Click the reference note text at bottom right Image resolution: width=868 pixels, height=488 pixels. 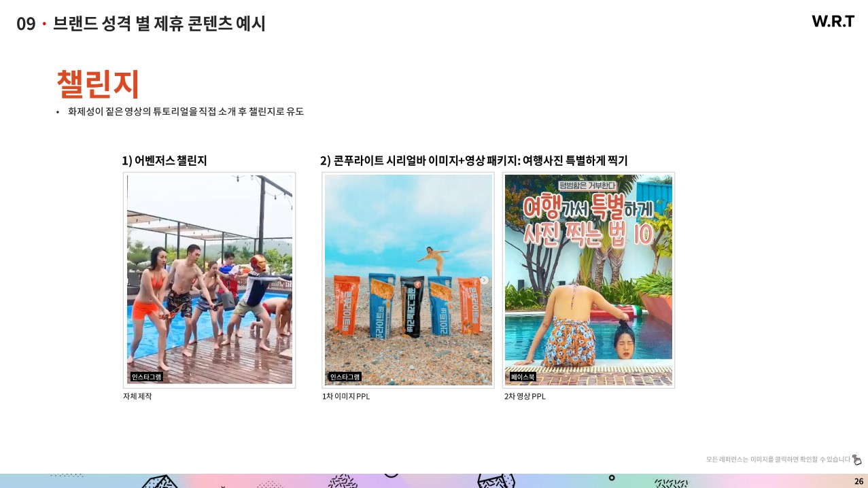click(x=778, y=459)
